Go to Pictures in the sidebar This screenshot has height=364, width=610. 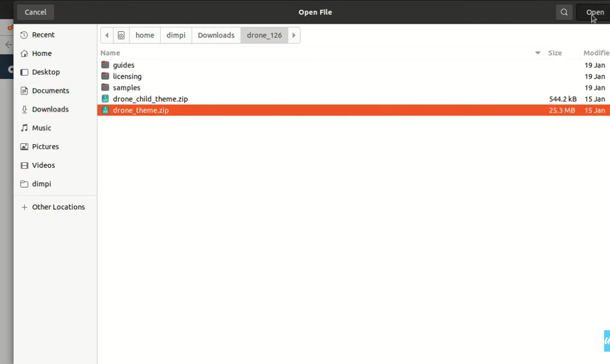[x=45, y=147]
